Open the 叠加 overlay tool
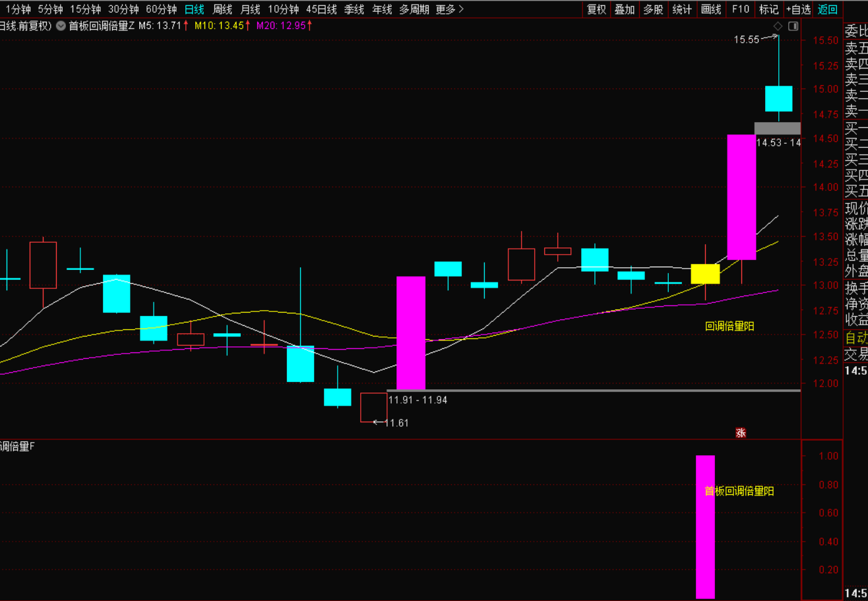The width and height of the screenshot is (868, 601). click(x=624, y=9)
